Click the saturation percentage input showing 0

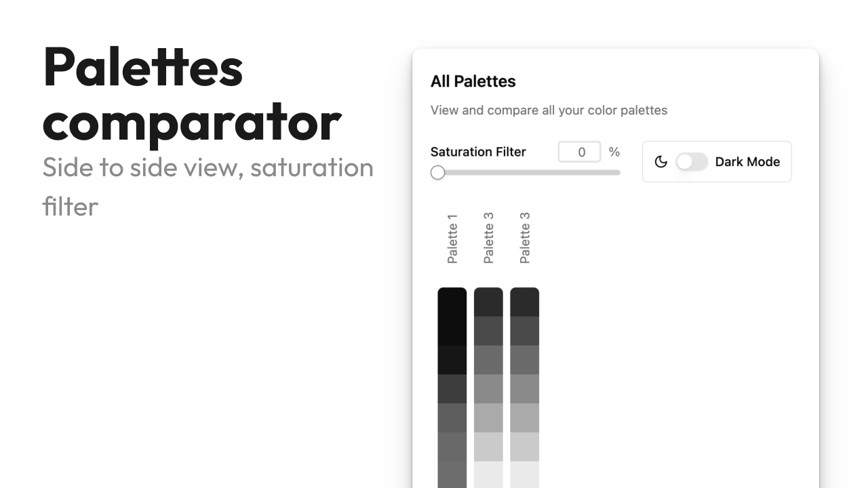[x=579, y=152]
